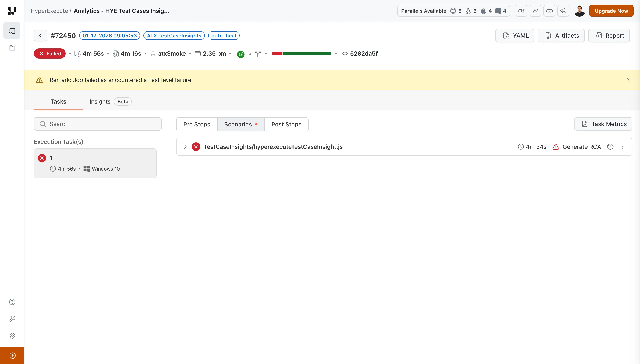Click the red-green test status progress bar

pyautogui.click(x=301, y=53)
